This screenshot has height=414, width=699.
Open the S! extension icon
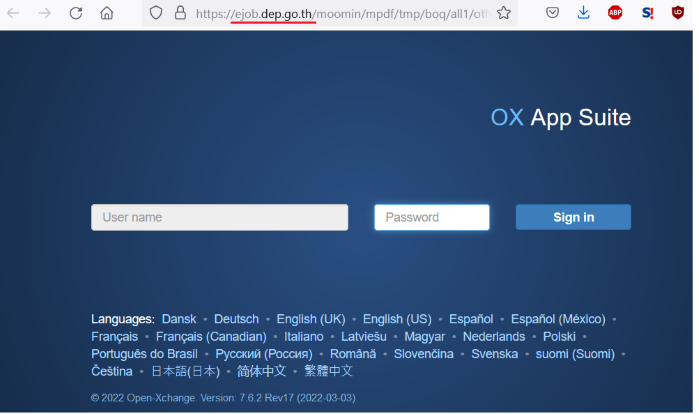[x=647, y=13]
